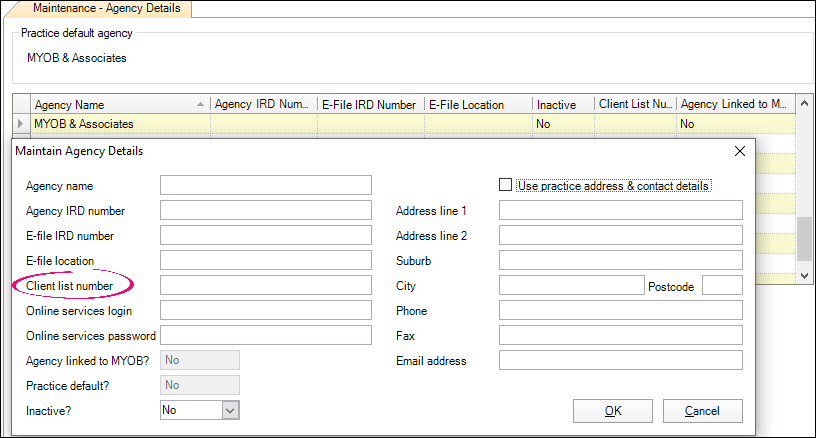Close the Maintain Agency Details dialog
816x438 pixels.
740,152
